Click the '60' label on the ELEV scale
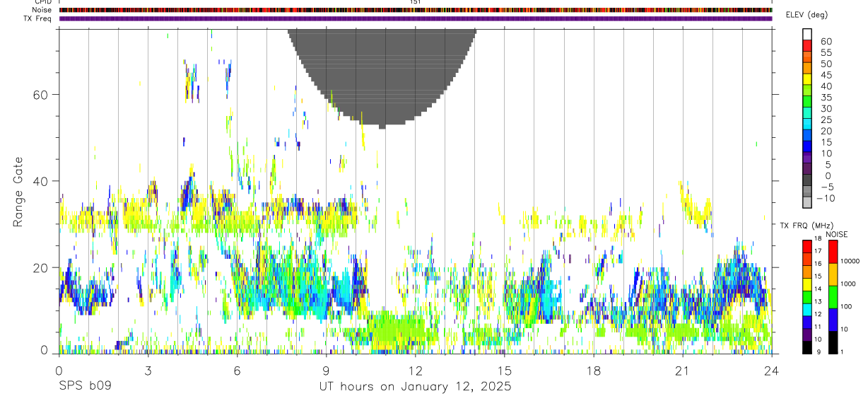This screenshot has width=868, height=401. tap(826, 41)
